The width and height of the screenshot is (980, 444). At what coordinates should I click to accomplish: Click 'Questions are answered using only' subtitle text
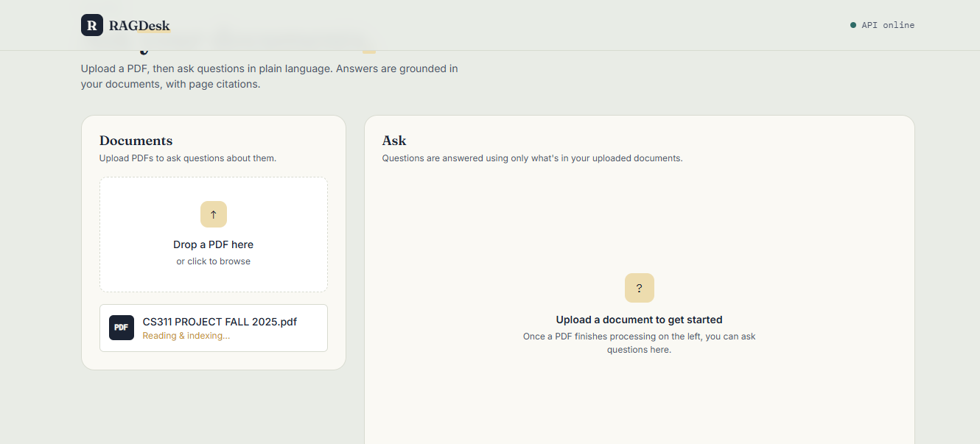[x=532, y=158]
